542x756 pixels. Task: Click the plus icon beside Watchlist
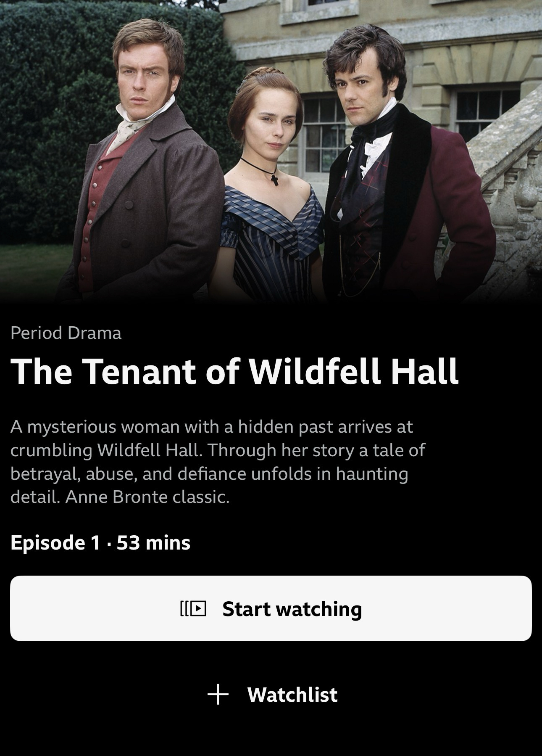point(218,694)
